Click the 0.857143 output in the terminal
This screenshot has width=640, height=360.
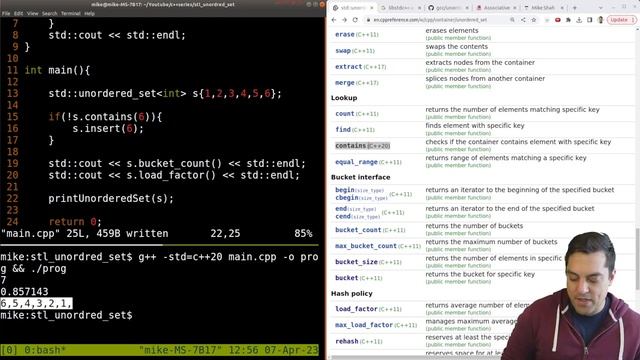[24, 291]
